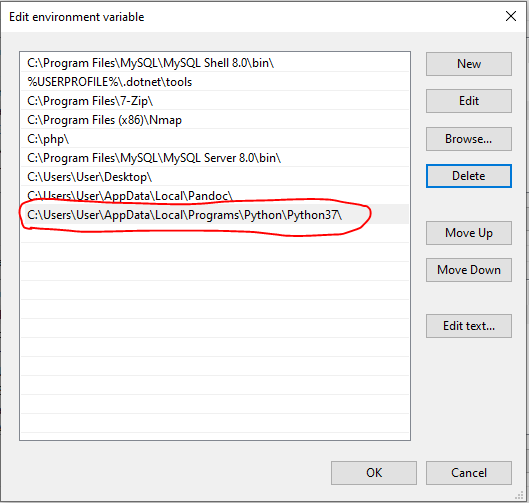The width and height of the screenshot is (529, 503).
Task: Select the MySQL Shell 8.0 bin path
Action: pyautogui.click(x=215, y=63)
